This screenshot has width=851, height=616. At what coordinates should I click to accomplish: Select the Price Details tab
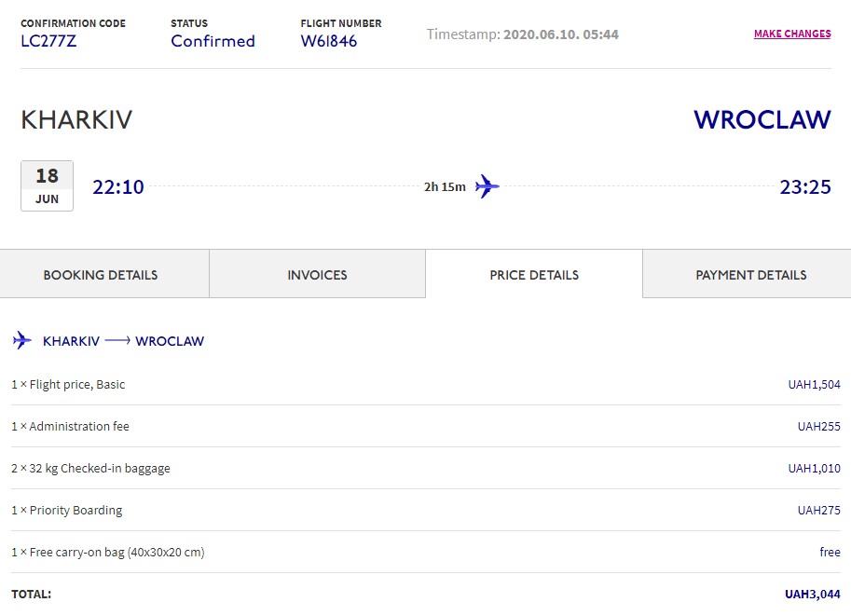pos(534,275)
